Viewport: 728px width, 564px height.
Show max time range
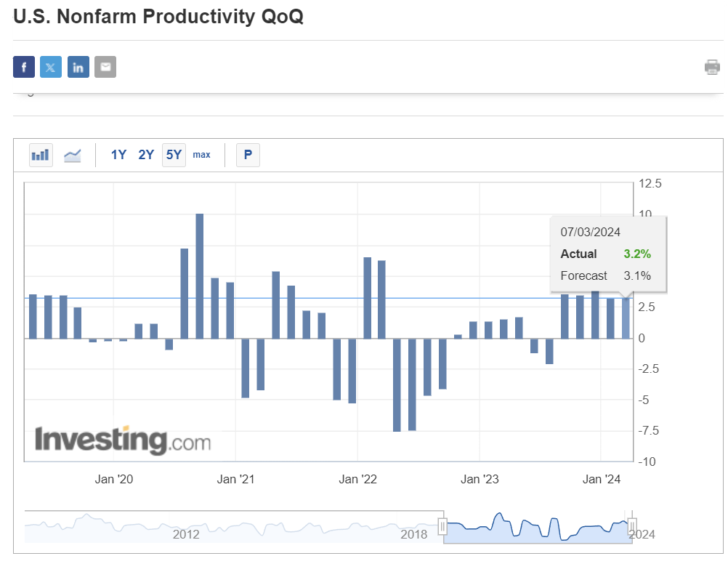click(x=201, y=155)
